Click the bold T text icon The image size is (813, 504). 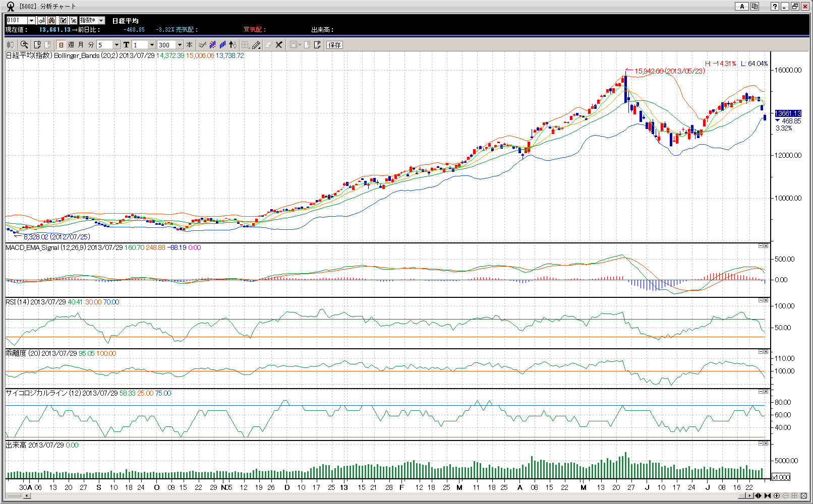click(126, 45)
